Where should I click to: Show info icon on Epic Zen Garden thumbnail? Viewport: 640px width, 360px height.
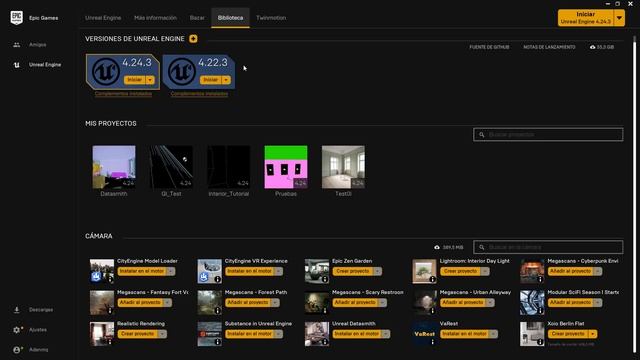pos(325,280)
